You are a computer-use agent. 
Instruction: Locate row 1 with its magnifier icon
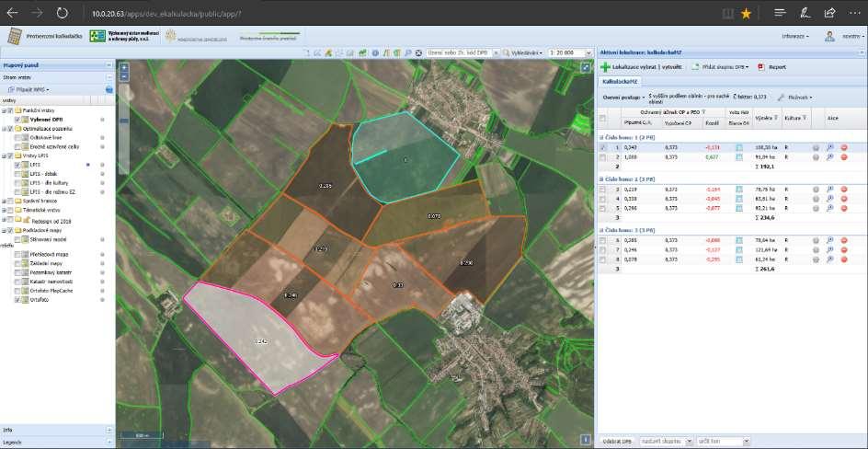click(829, 148)
